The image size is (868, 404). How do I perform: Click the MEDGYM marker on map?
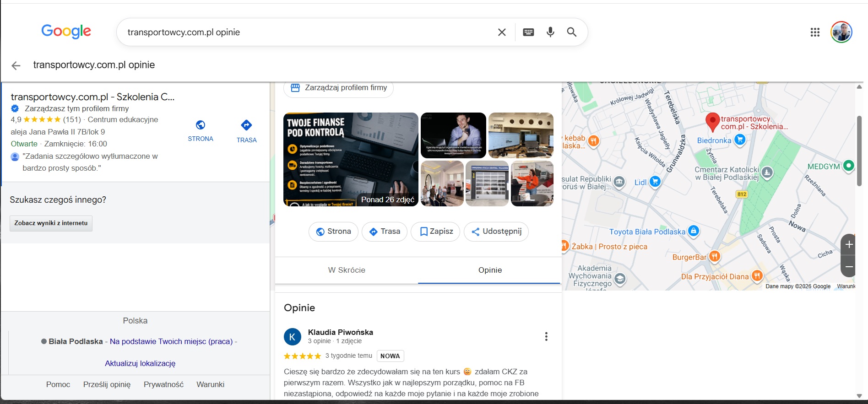[x=848, y=166]
